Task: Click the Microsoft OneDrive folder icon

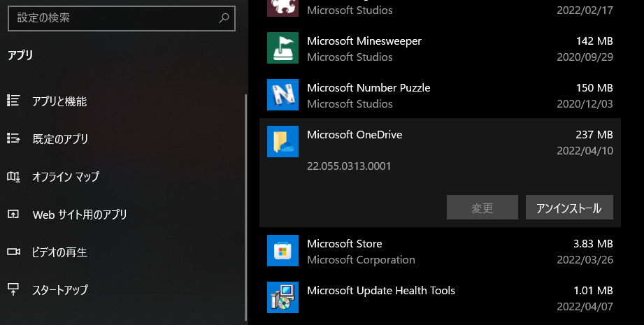Action: [282, 142]
